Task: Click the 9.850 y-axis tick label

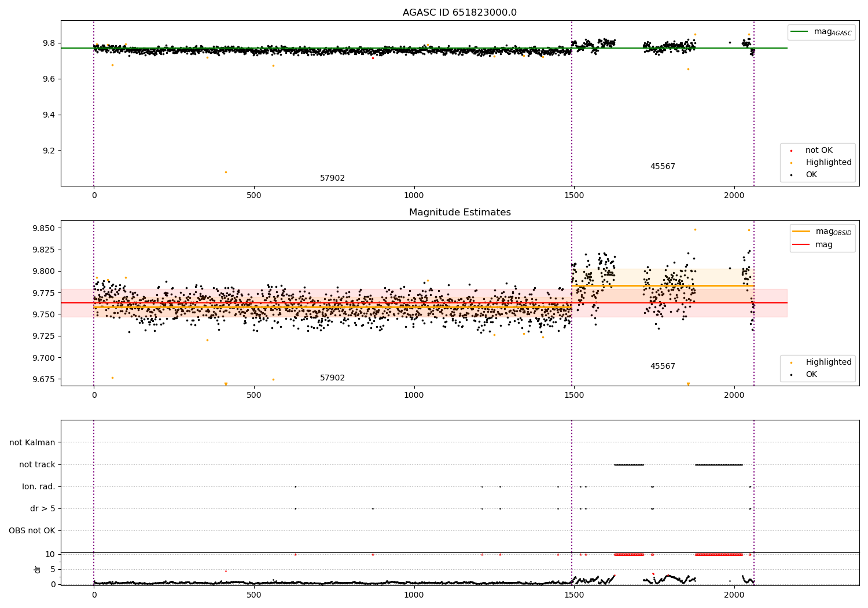Action: (44, 228)
